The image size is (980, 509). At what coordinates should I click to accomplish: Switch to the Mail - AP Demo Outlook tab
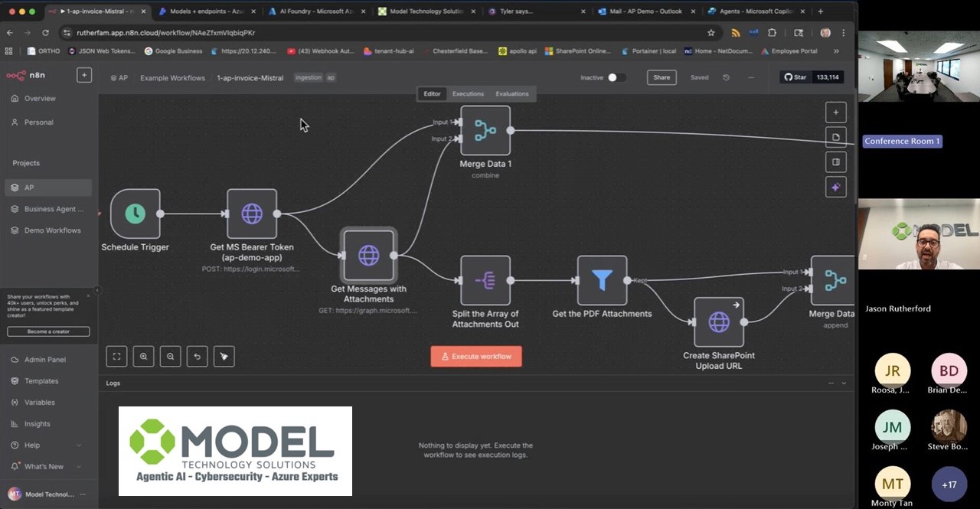point(645,11)
